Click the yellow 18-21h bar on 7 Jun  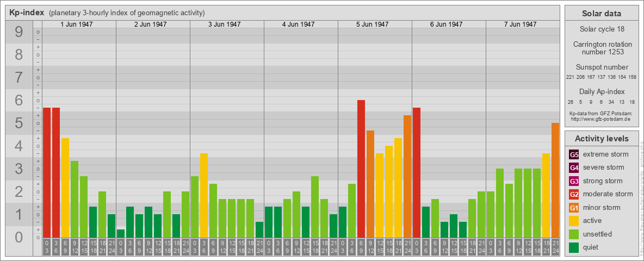pyautogui.click(x=546, y=195)
